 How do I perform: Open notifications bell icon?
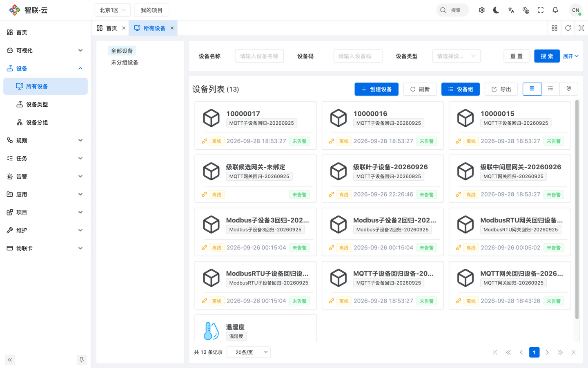click(x=555, y=10)
